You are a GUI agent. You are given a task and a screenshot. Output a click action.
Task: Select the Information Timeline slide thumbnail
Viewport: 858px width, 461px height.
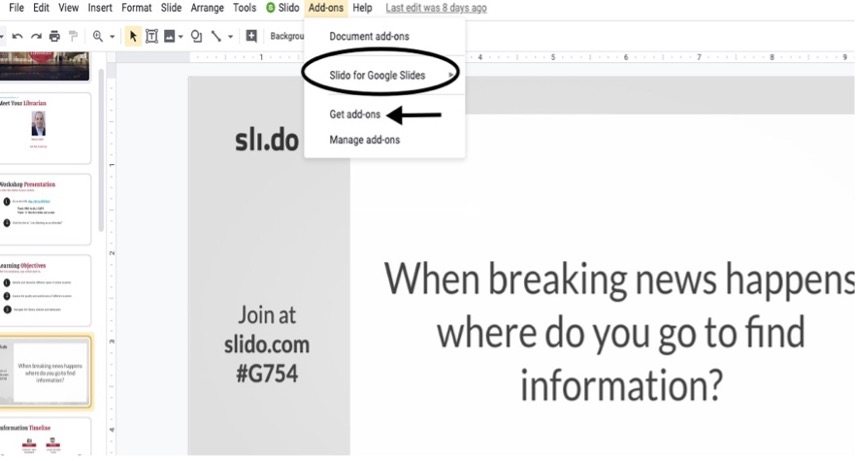click(x=45, y=437)
